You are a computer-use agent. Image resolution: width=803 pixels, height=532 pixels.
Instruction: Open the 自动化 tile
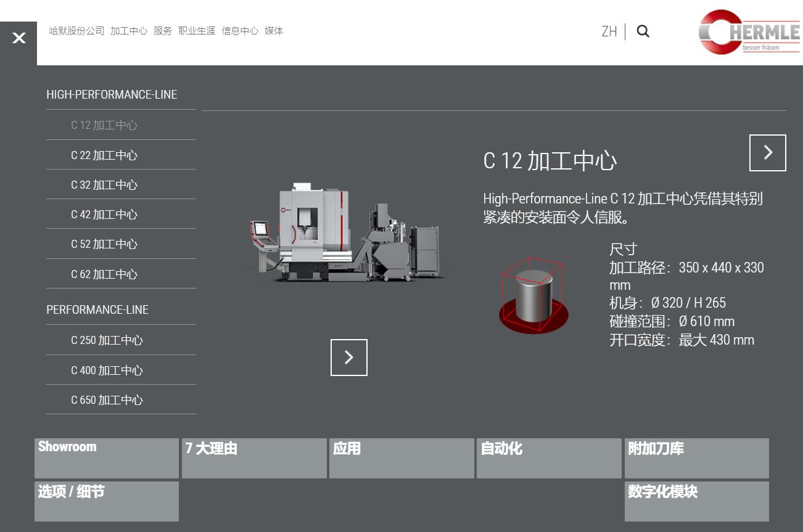549,458
